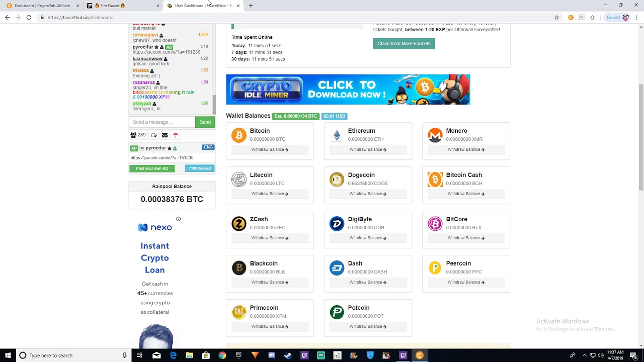The image size is (644, 362).
Task: Click username kaancanwww in chat
Action: (x=147, y=59)
